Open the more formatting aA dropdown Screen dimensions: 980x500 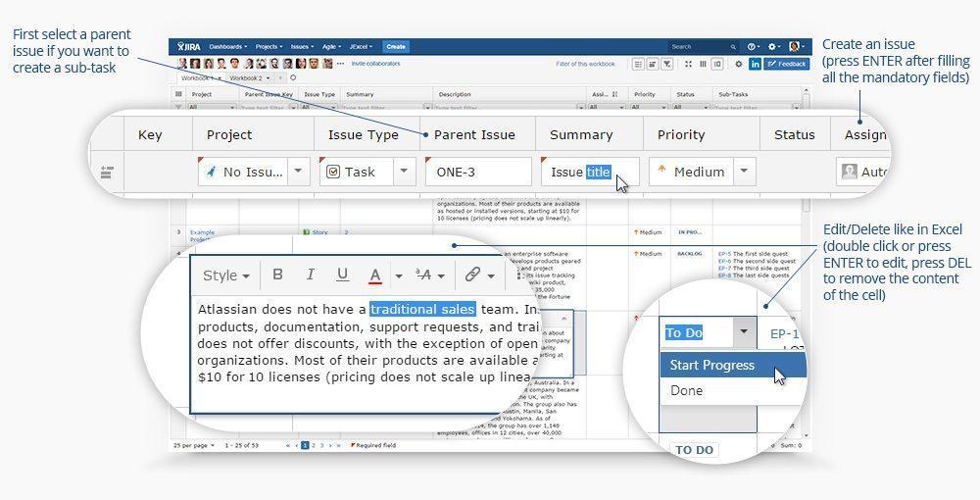pyautogui.click(x=429, y=275)
